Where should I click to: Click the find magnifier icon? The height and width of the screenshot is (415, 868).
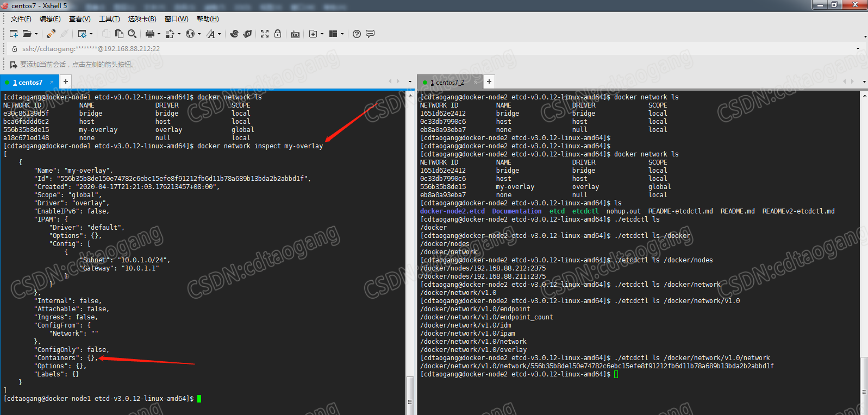click(132, 34)
